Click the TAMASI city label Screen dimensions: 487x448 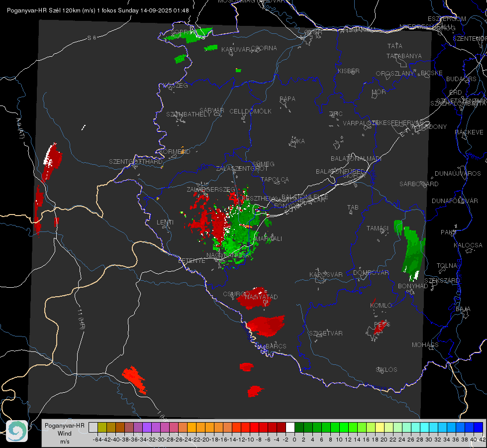378,228
